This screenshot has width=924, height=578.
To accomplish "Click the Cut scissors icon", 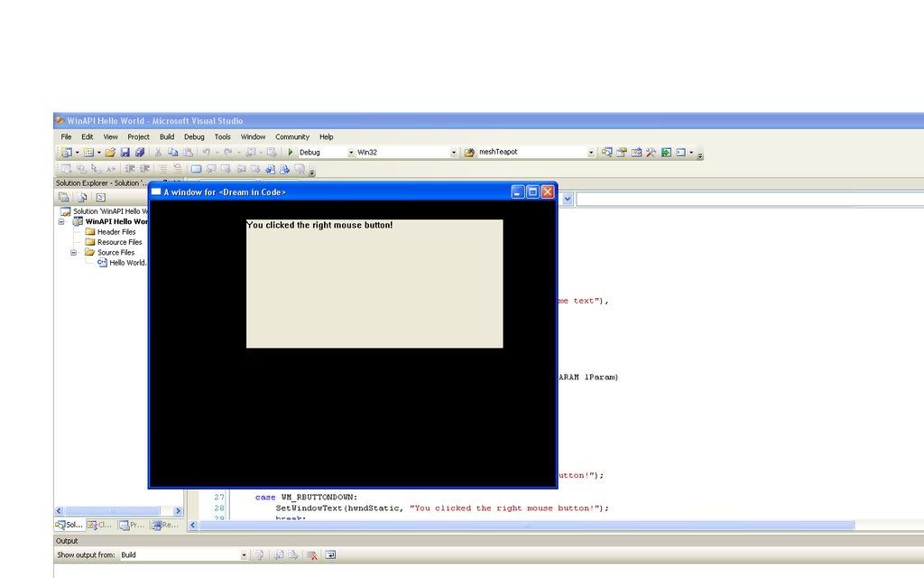I will (x=158, y=152).
